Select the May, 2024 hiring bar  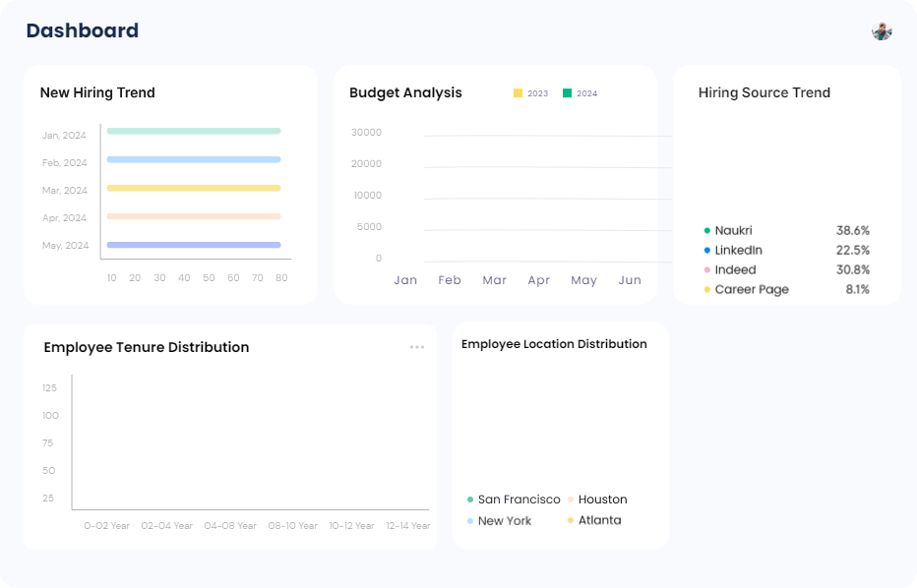pos(193,245)
